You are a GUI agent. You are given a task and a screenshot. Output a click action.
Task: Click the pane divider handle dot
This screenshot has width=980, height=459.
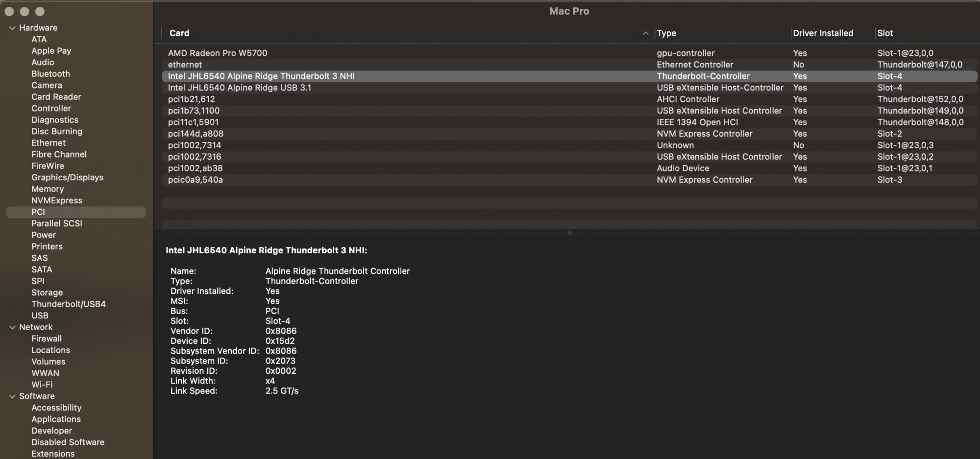click(x=569, y=234)
